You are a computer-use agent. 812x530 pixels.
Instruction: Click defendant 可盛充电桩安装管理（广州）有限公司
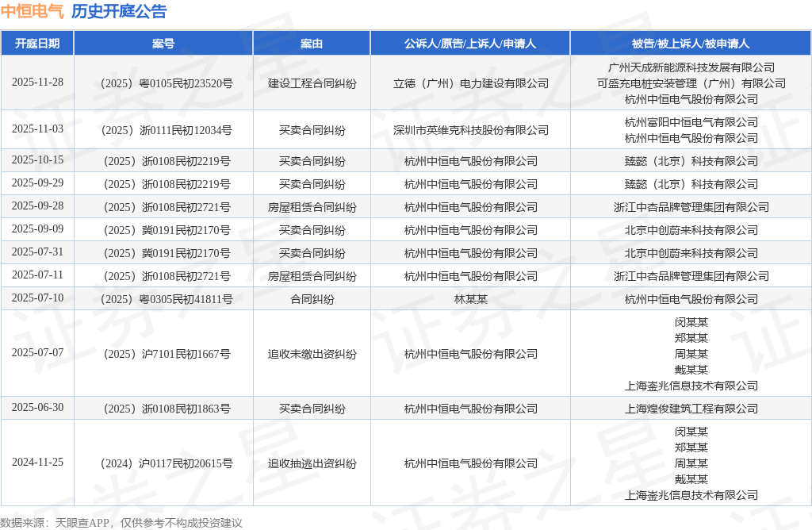tap(691, 83)
